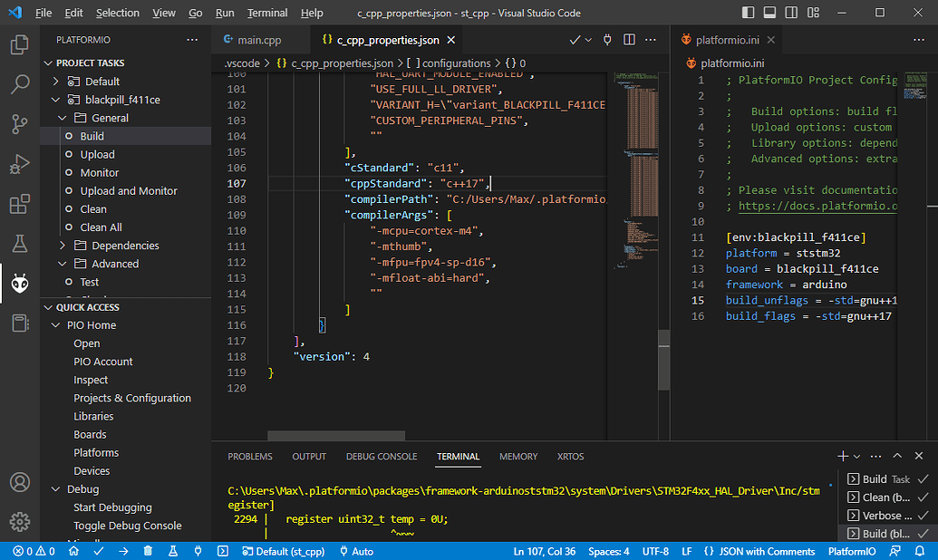Open the Testing flask view
The image size is (938, 560).
[x=20, y=244]
